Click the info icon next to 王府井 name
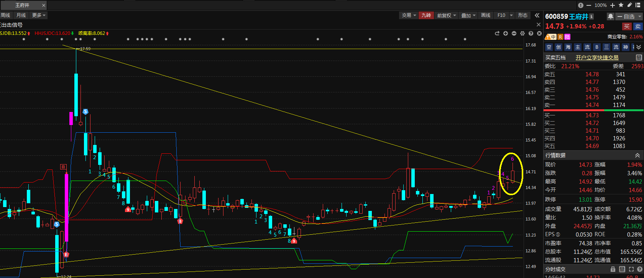This screenshot has width=644, height=278. 591,16
